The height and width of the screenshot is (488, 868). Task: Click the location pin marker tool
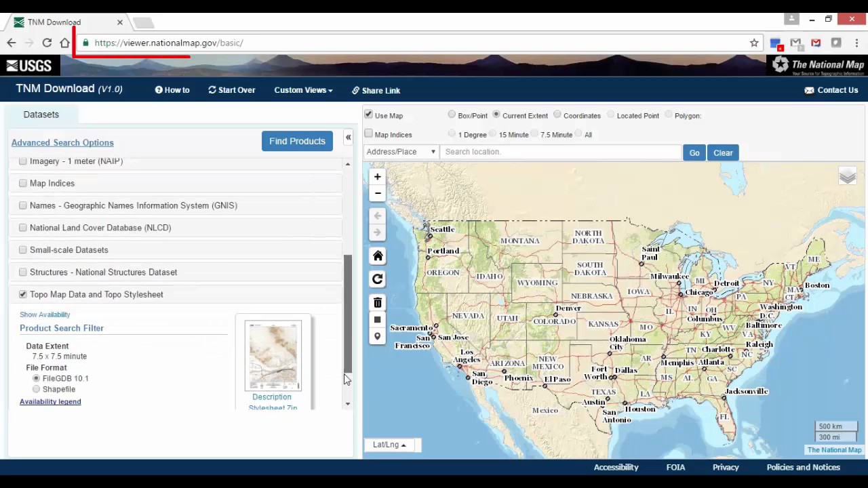pos(378,337)
